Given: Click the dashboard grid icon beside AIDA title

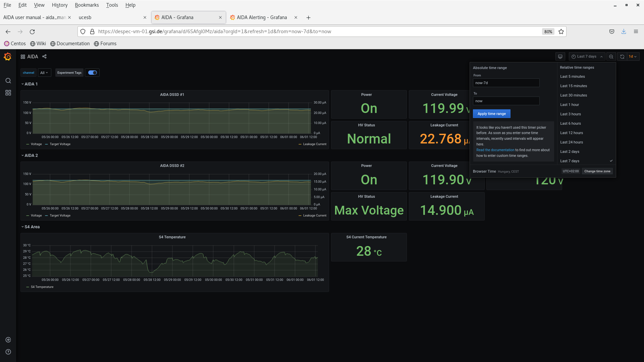Looking at the screenshot, I should 23,57.
